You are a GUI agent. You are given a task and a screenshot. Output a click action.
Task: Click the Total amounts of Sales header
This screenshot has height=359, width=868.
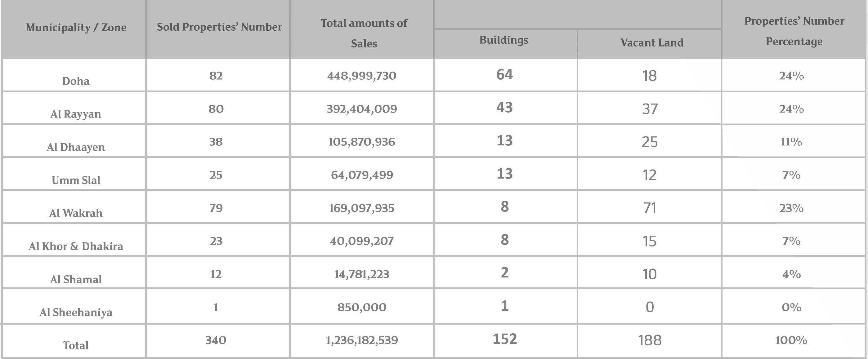[364, 33]
